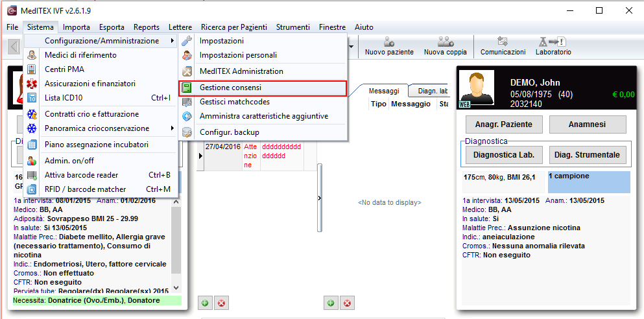Click the green add button under messages table
The height and width of the screenshot is (319, 644).
pos(205,303)
